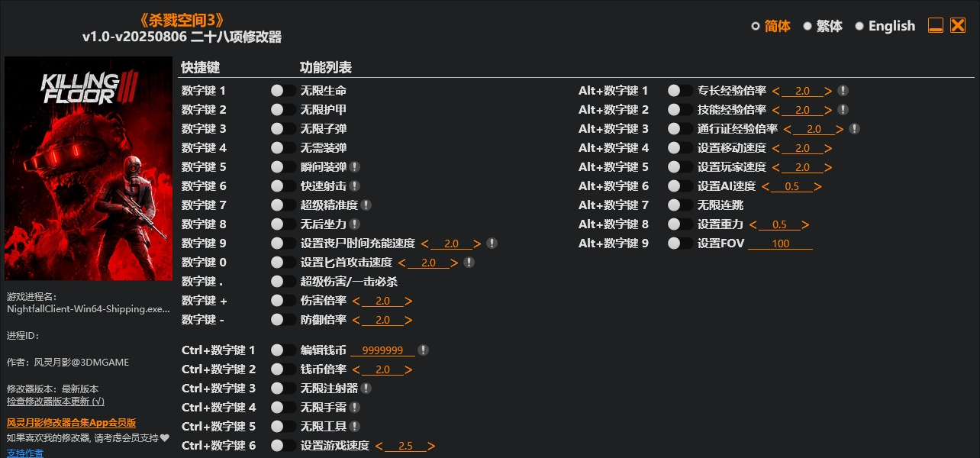Toggle 无限子弹 on
The height and width of the screenshot is (458, 980).
(283, 129)
